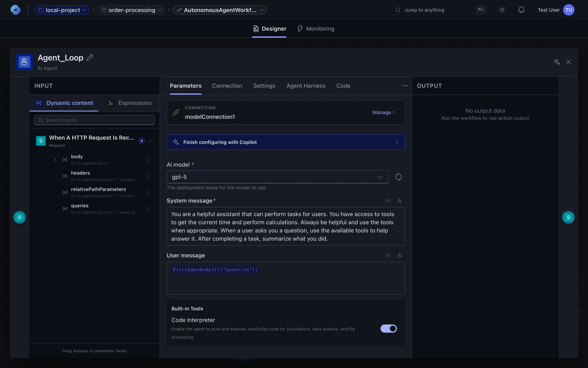Copy the queries expression
Screen dimensions: 588x368
pos(147,209)
